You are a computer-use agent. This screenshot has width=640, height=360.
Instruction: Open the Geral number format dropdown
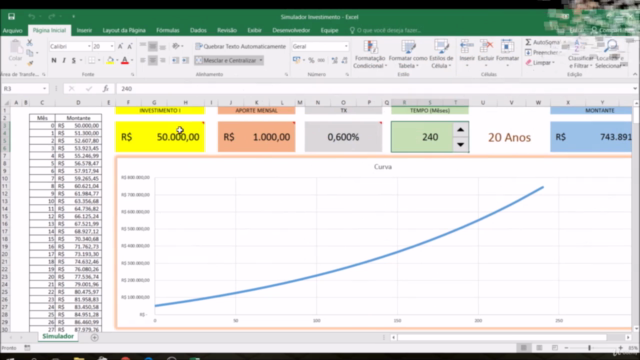point(346,47)
